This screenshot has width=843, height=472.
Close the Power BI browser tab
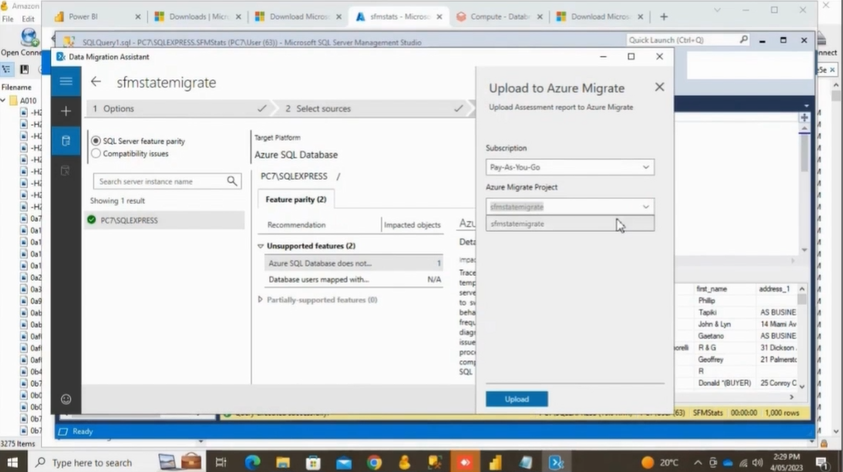click(x=138, y=17)
